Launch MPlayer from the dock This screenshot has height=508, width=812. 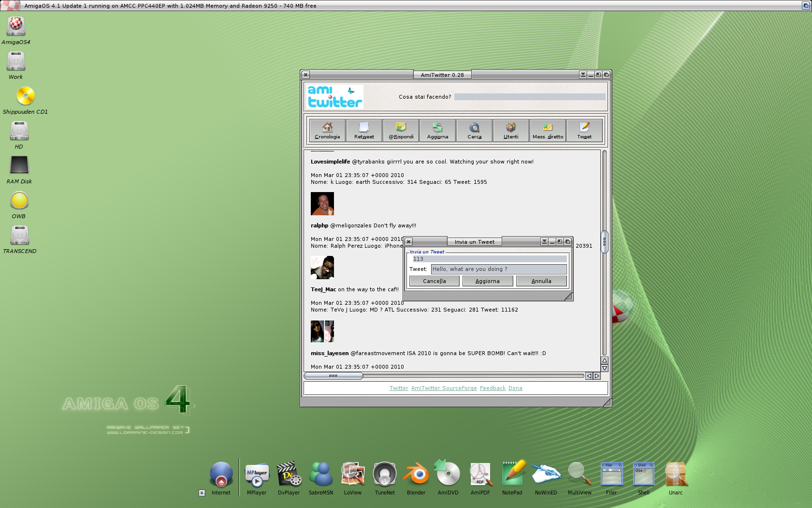(257, 475)
